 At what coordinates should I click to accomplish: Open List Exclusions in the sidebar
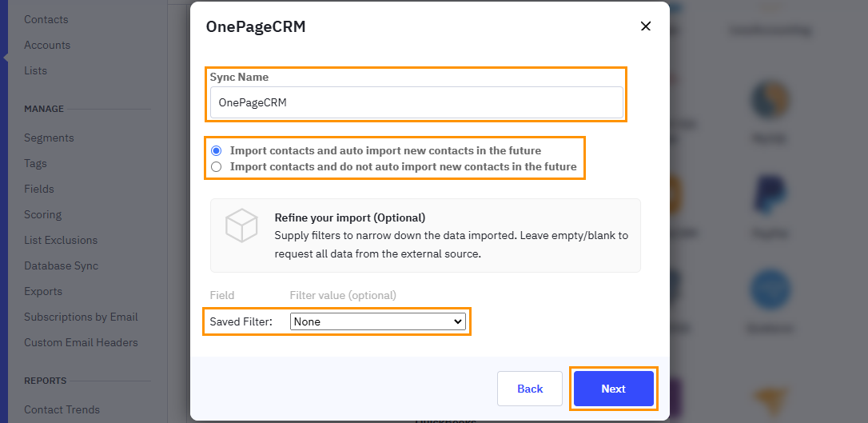(60, 240)
